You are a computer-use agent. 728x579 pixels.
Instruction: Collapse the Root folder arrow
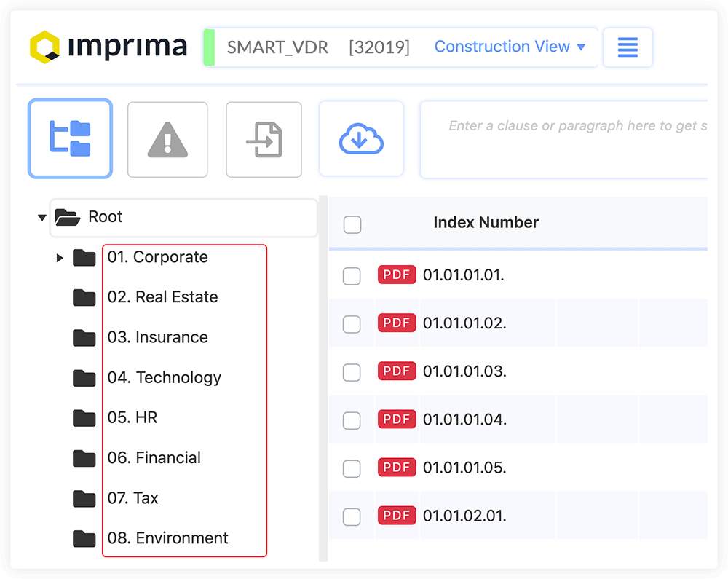[41, 217]
